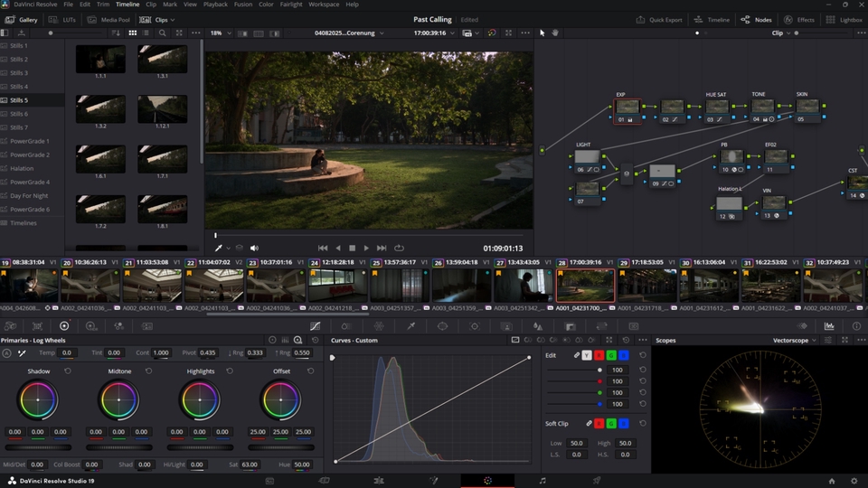Select gallery still 1.1.1
The image size is (868, 488).
point(100,59)
